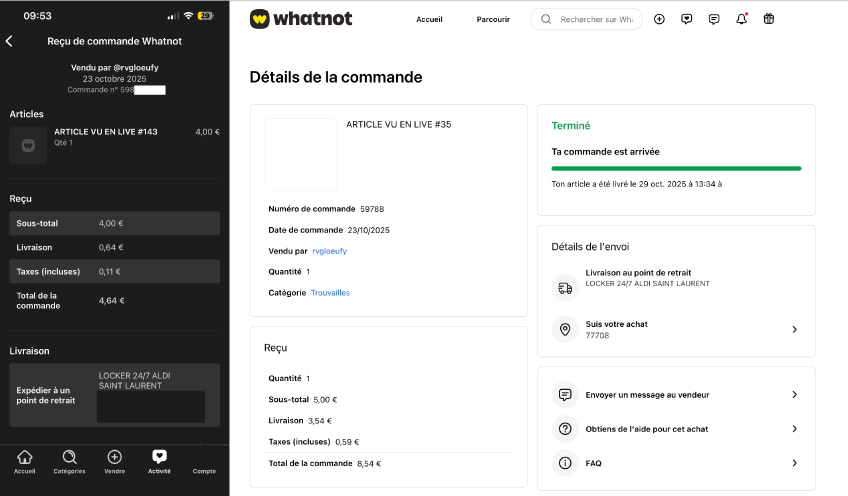This screenshot has width=848, height=496.
Task: Open the Trouvailles category link
Action: [330, 293]
